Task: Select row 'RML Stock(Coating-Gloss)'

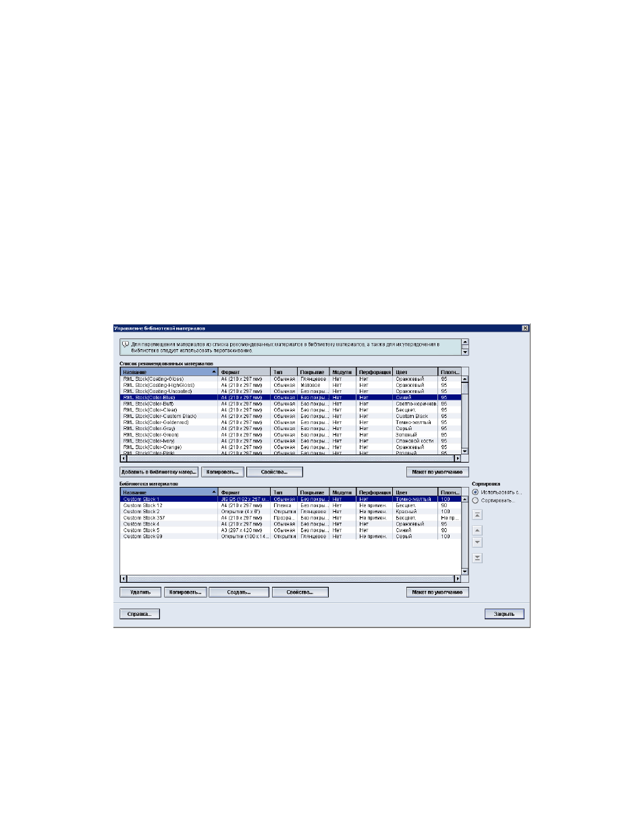Action: (x=290, y=379)
